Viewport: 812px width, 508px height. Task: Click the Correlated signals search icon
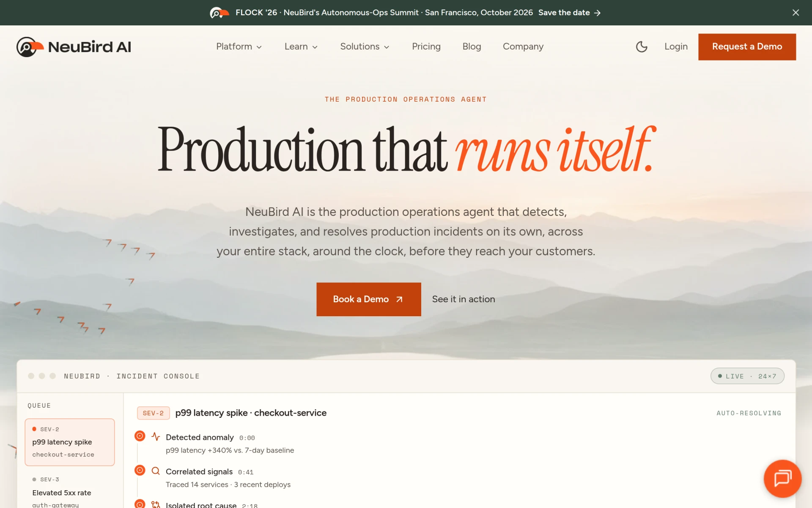(156, 471)
